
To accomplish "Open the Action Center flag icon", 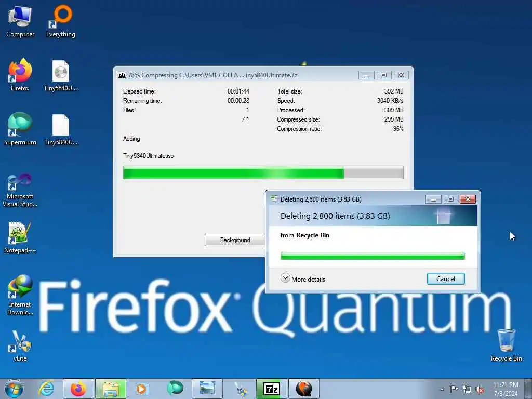I will click(454, 389).
